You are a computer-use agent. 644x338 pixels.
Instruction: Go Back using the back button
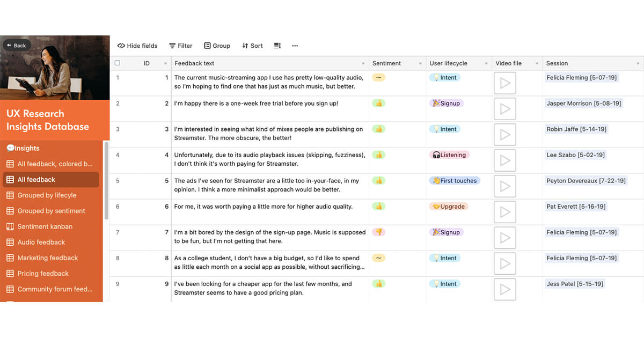pos(17,46)
